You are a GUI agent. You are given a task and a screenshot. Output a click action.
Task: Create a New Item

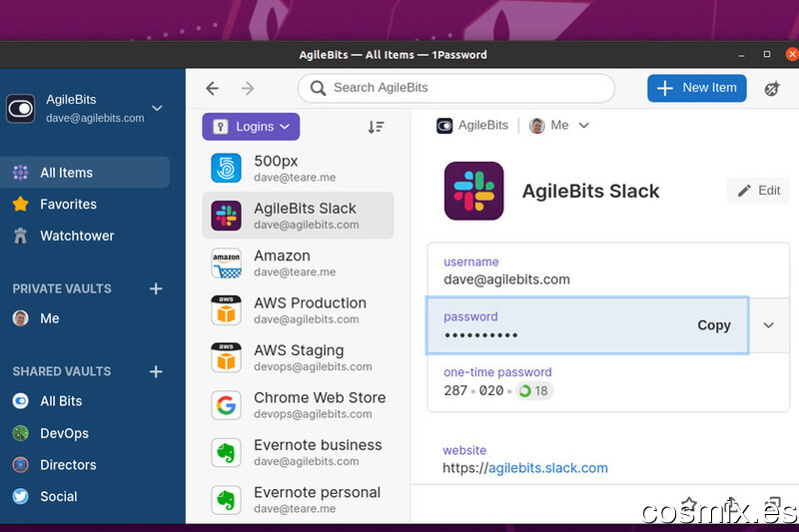[696, 88]
